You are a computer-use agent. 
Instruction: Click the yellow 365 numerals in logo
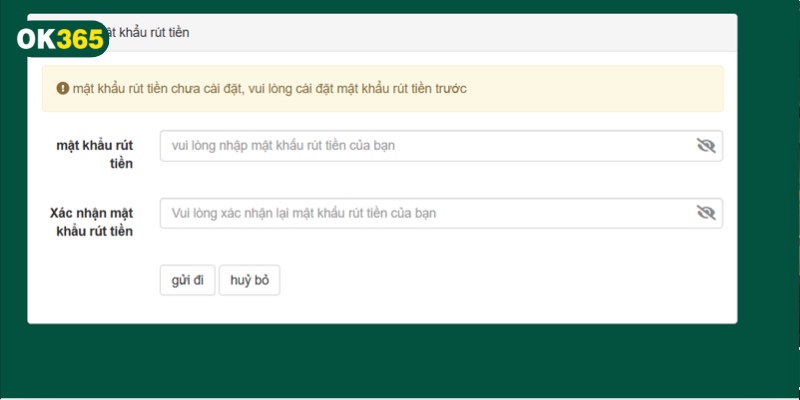80,39
